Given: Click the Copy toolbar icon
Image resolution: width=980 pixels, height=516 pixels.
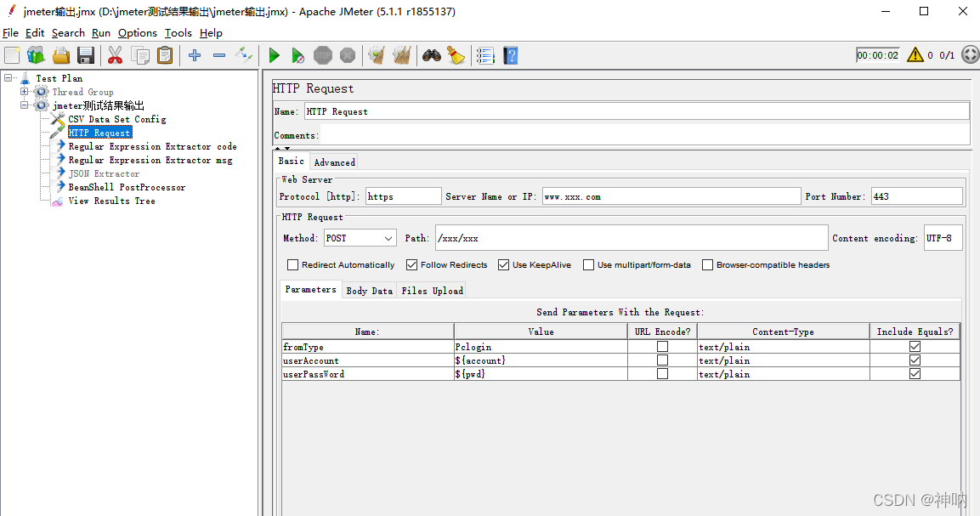Looking at the screenshot, I should coord(140,55).
